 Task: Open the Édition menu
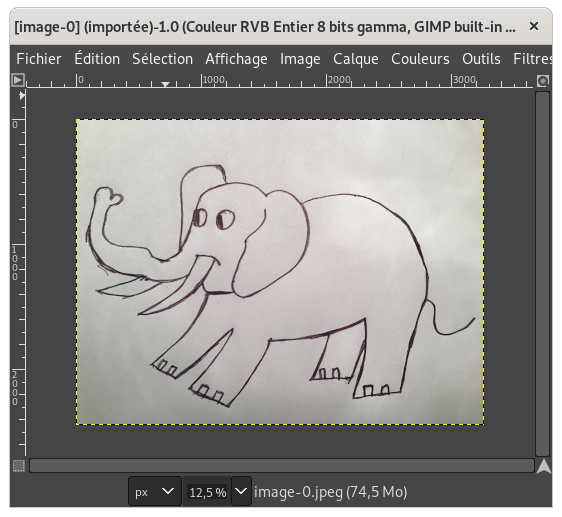(x=97, y=59)
